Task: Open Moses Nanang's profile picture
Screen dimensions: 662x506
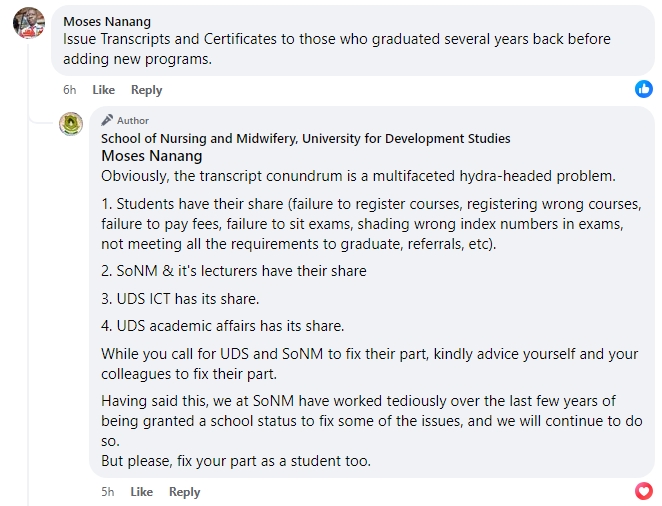Action: (29, 23)
